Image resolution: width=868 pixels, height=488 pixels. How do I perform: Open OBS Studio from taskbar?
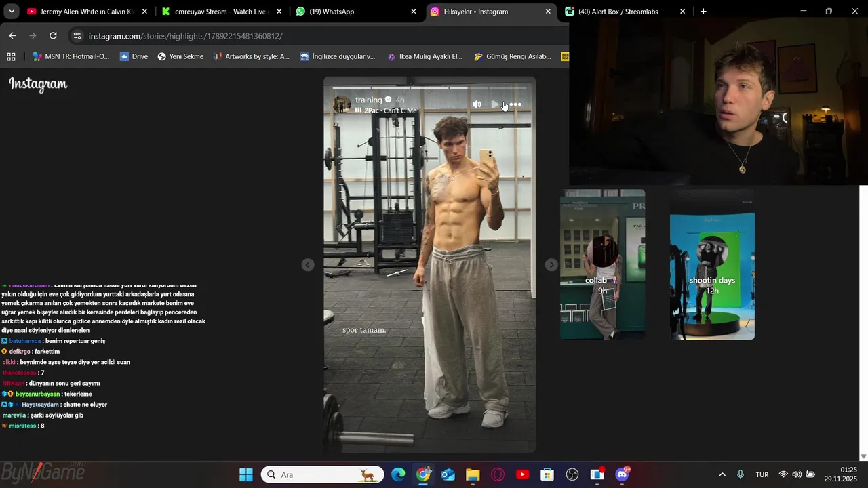click(572, 474)
